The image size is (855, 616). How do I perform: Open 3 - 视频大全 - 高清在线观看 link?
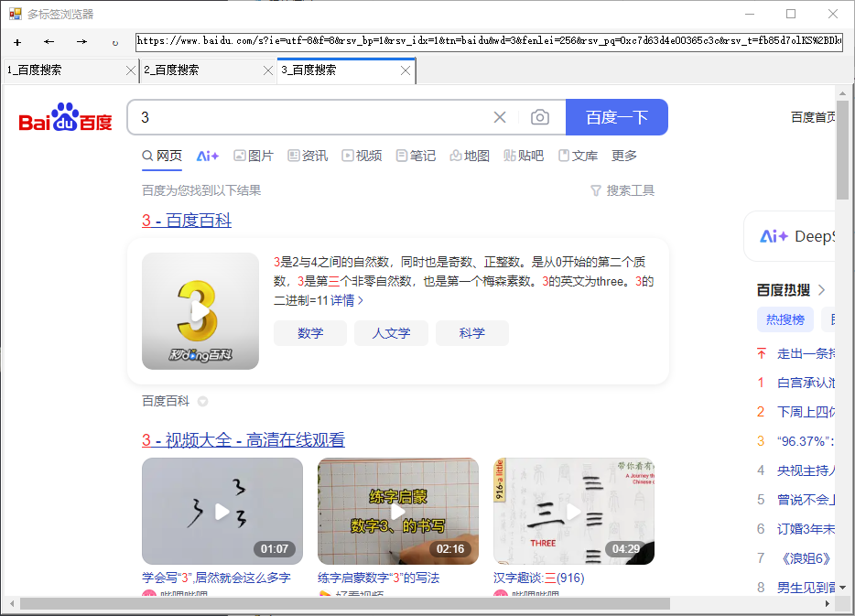click(244, 440)
